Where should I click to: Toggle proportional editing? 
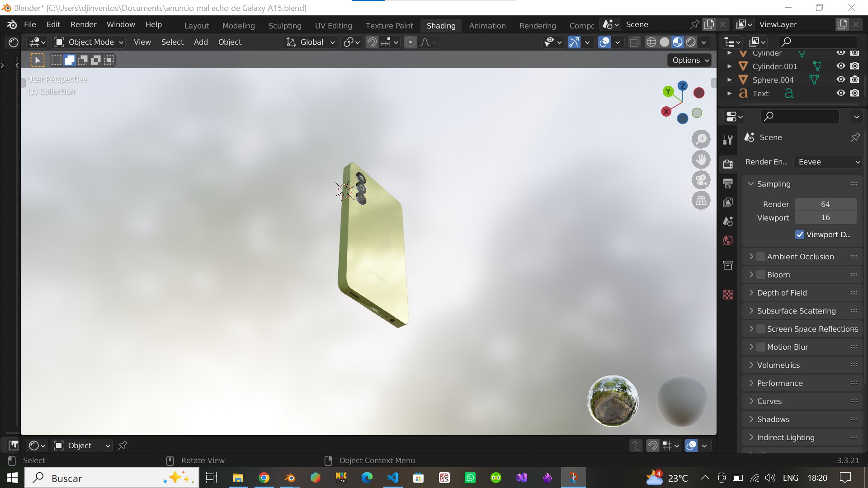pos(410,42)
